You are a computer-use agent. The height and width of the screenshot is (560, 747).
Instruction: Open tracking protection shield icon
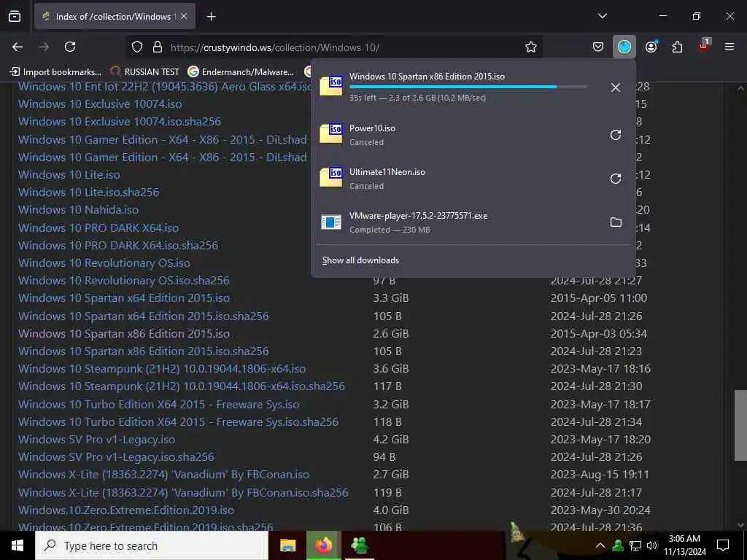(137, 47)
